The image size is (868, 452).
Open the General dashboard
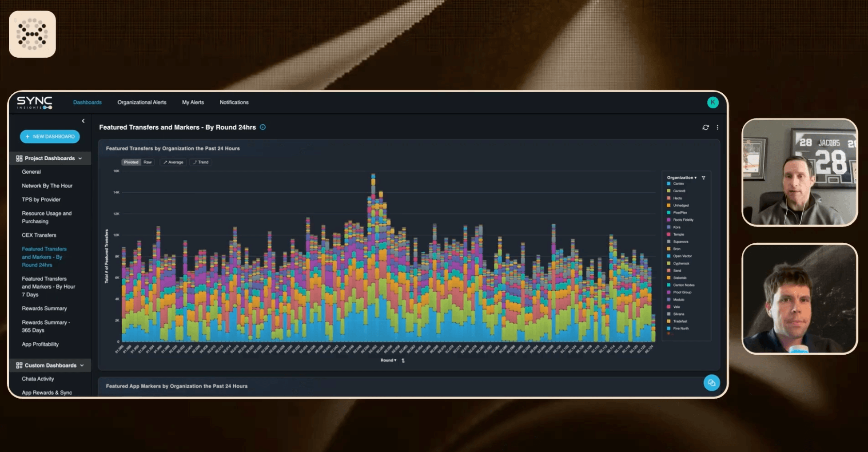[x=31, y=172]
